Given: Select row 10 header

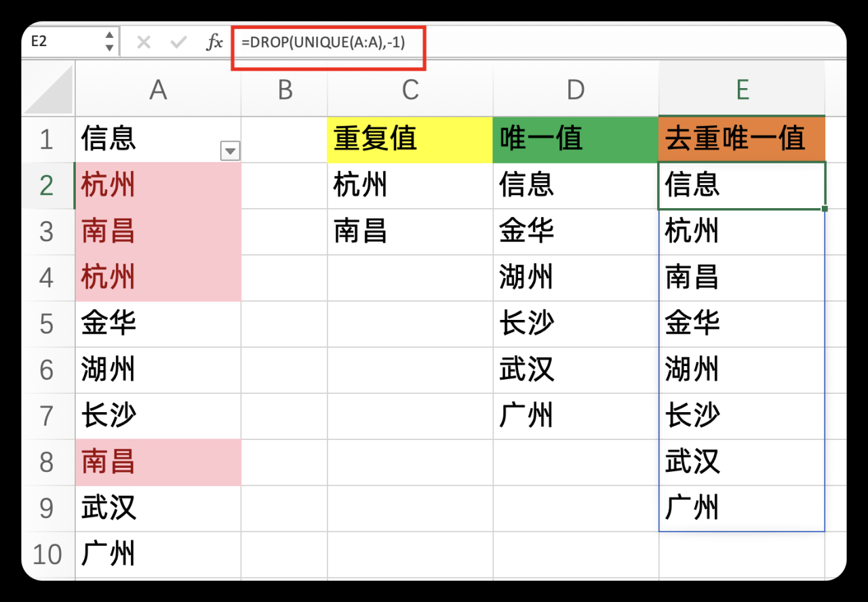Looking at the screenshot, I should 48,555.
